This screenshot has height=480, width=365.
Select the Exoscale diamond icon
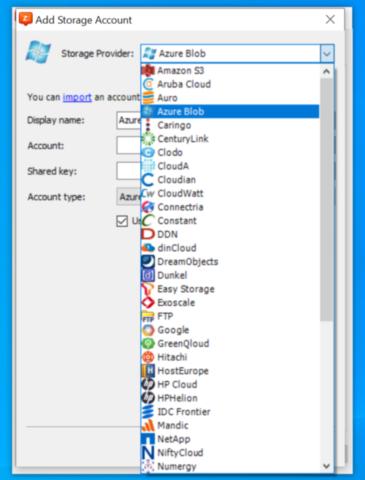(148, 303)
